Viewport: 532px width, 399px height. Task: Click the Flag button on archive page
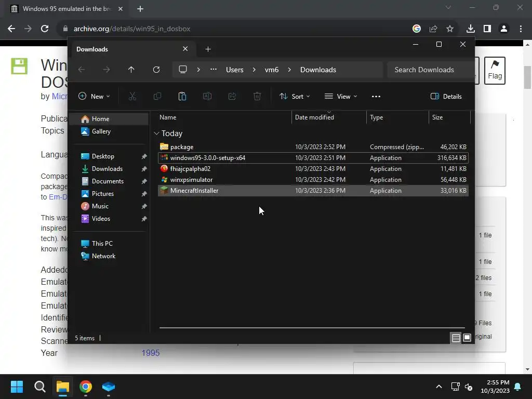tap(495, 70)
